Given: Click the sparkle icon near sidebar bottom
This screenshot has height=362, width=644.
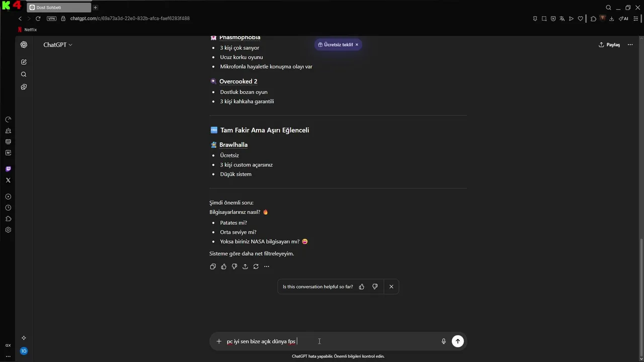Looking at the screenshot, I should click(24, 338).
